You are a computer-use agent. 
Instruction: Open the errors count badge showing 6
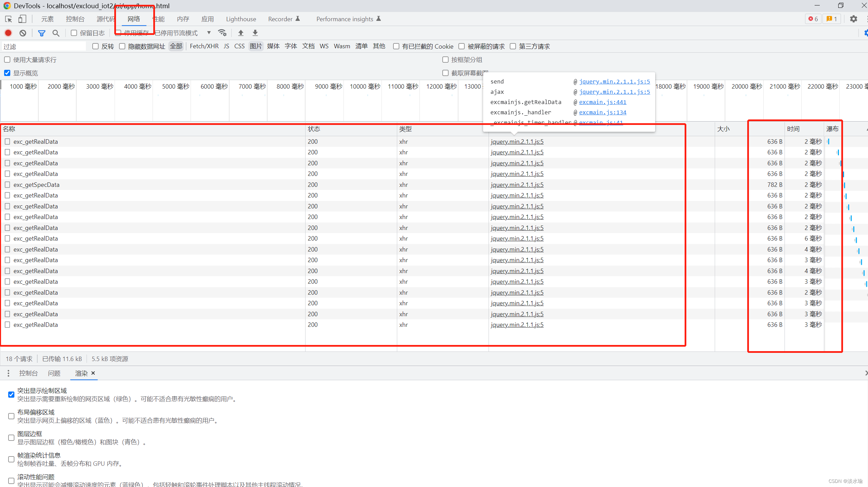click(x=813, y=19)
